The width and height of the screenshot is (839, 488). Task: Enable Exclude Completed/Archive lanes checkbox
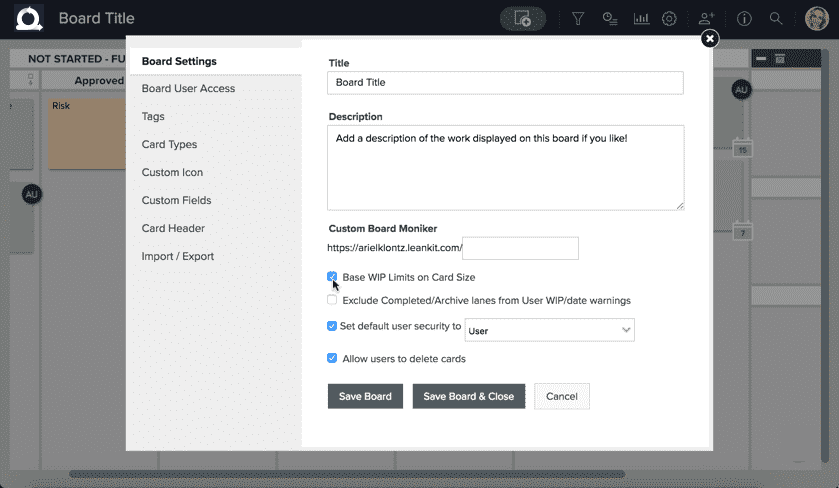(332, 300)
